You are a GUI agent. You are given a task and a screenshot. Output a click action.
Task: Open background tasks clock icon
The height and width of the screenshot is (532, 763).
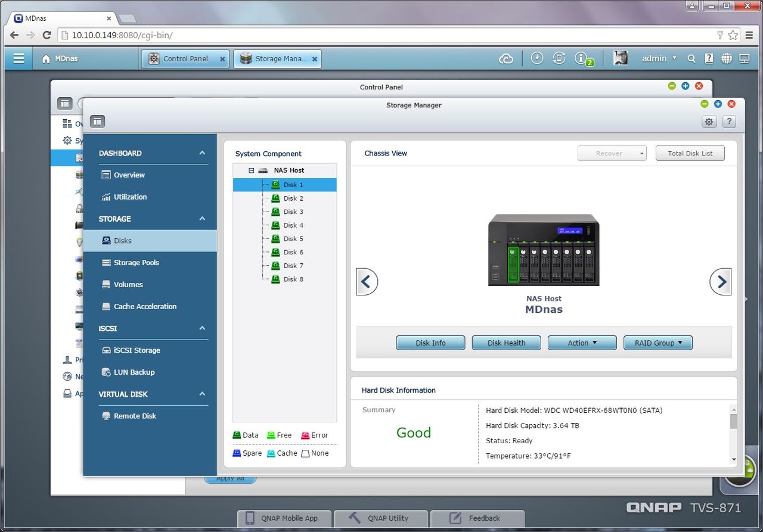click(x=537, y=58)
